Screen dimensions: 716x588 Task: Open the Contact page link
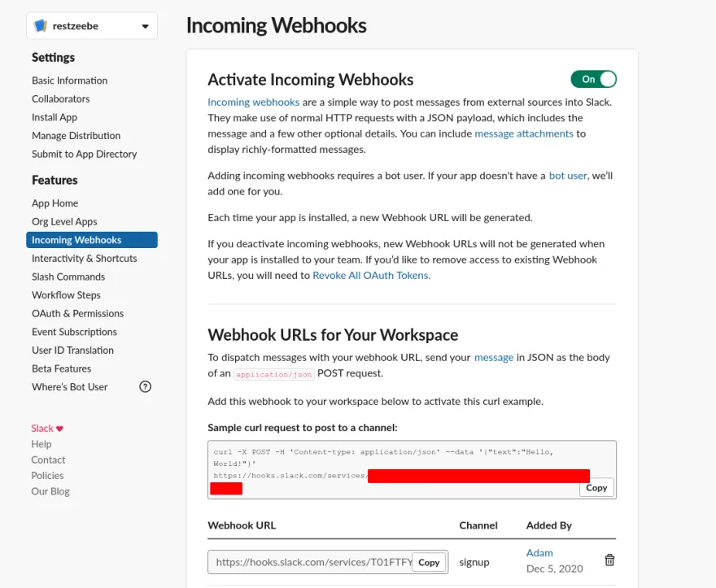coord(48,460)
